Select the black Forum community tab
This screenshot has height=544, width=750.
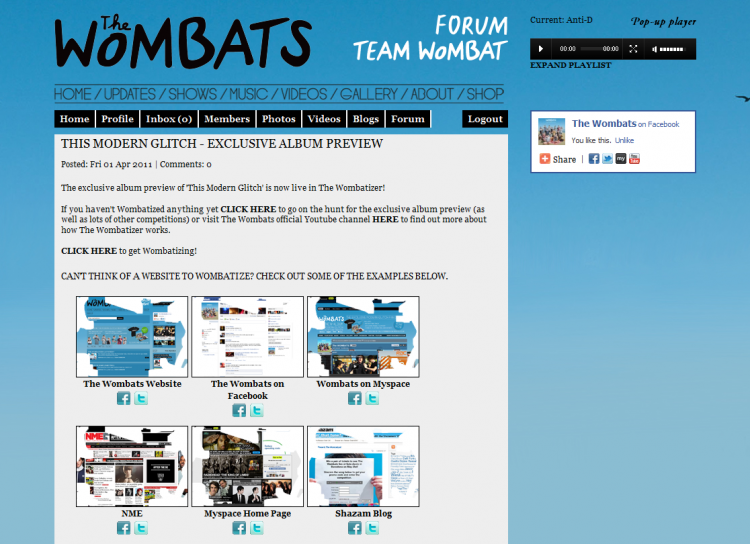[408, 119]
